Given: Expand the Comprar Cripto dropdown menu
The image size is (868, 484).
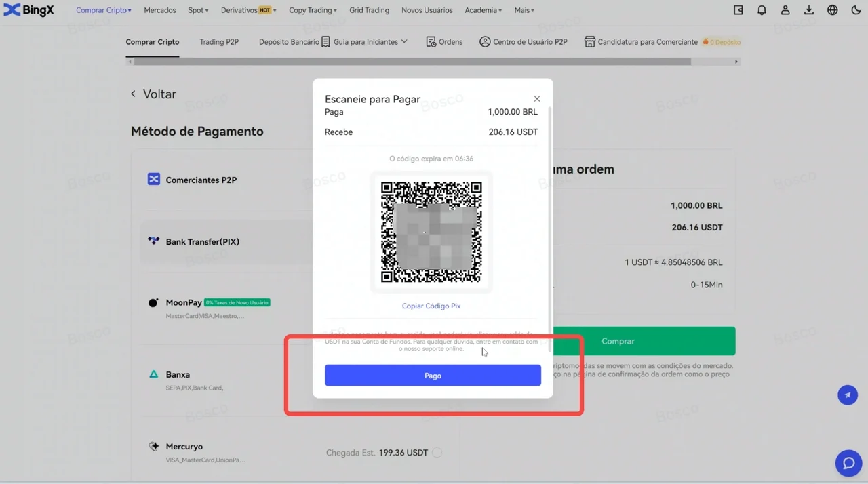Looking at the screenshot, I should point(104,10).
